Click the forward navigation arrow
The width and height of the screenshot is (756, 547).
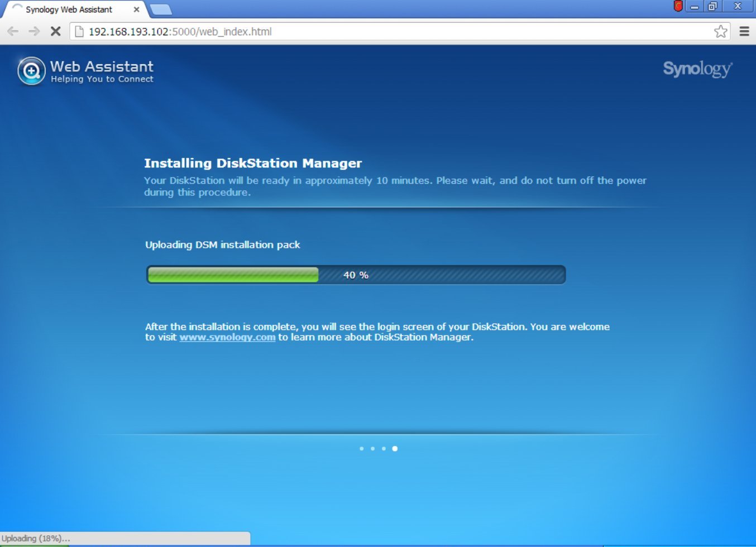coord(34,32)
